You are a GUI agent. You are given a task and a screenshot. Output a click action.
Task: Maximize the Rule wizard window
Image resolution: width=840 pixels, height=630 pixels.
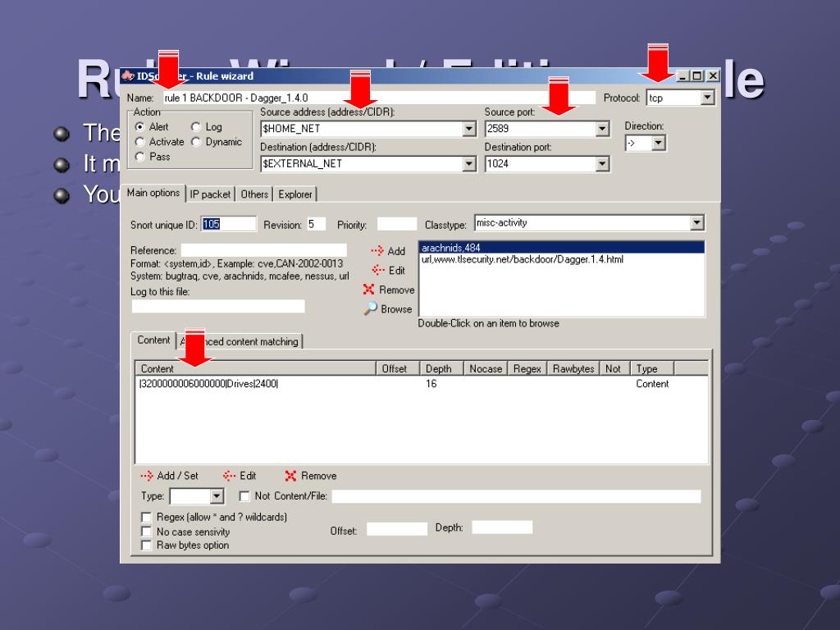coord(696,76)
